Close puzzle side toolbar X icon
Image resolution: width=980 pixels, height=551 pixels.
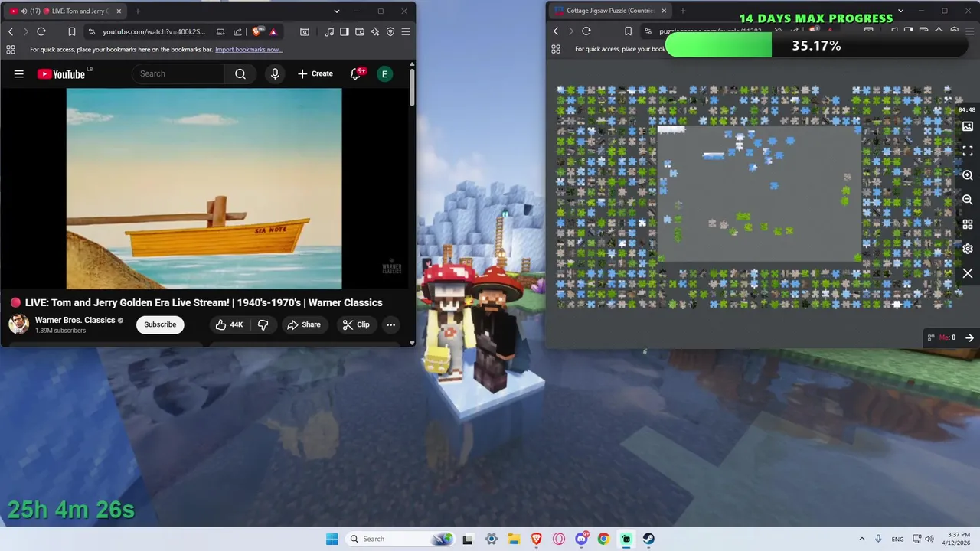point(968,273)
